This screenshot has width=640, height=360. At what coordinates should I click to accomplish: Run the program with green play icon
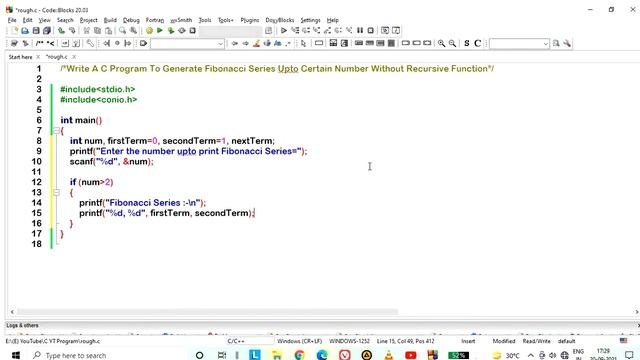coord(160,31)
